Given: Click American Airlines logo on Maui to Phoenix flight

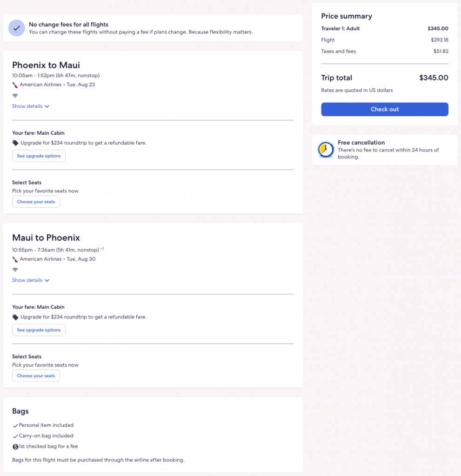Looking at the screenshot, I should click(x=15, y=259).
